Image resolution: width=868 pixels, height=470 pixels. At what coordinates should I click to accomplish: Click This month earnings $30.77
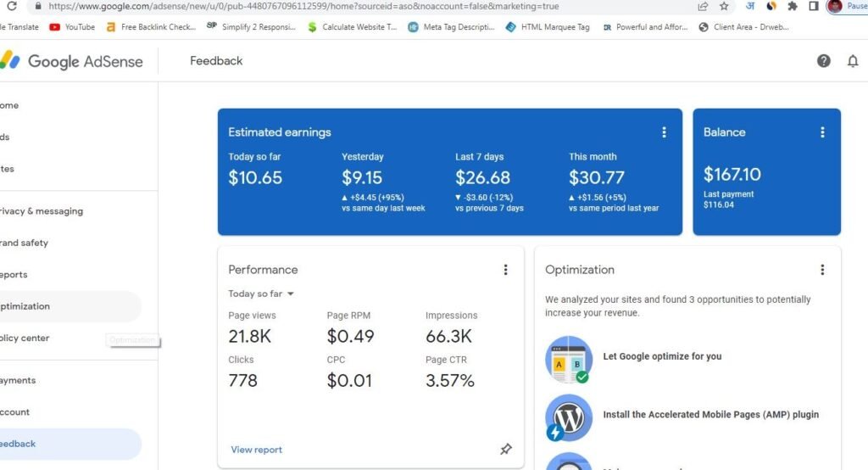pyautogui.click(x=597, y=178)
